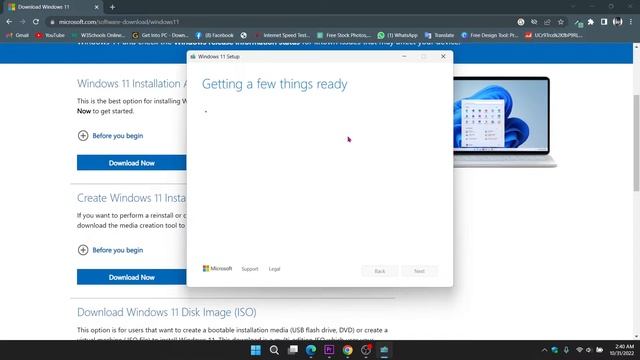The width and height of the screenshot is (640, 360).
Task: Click Next button in Setup window
Action: 419,271
